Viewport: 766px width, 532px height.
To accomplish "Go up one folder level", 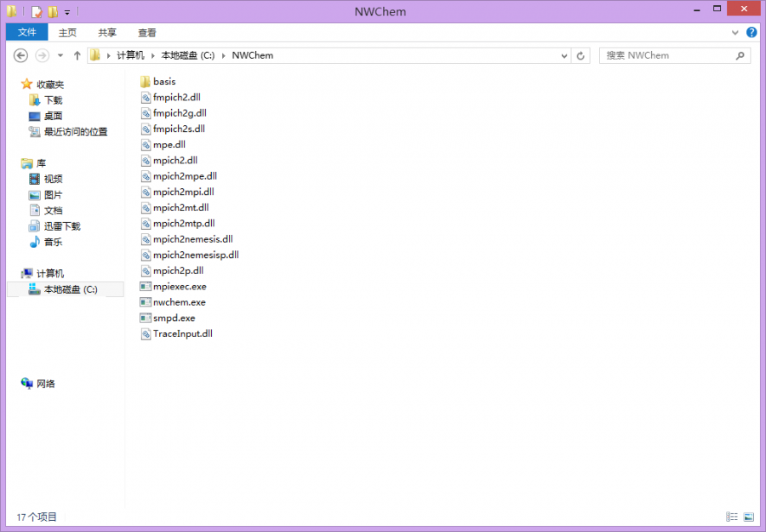I will click(x=77, y=55).
